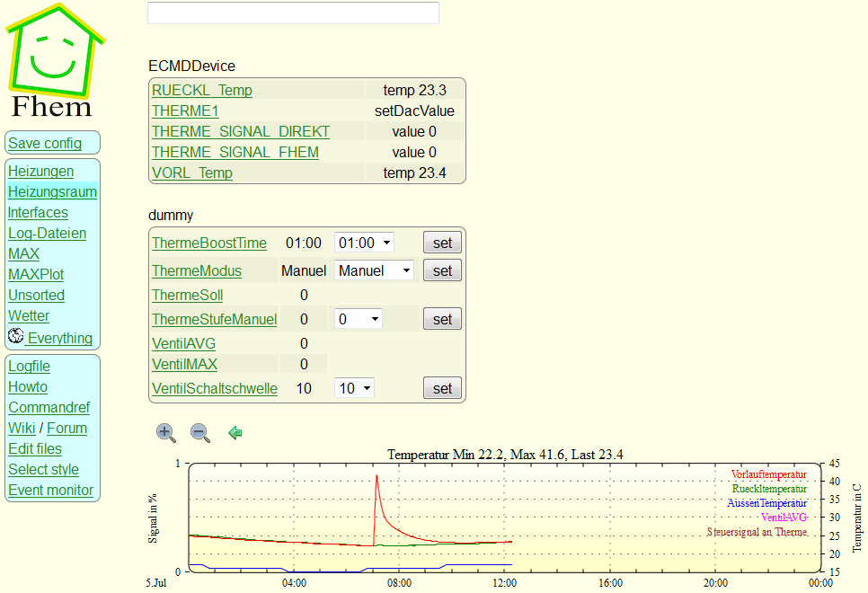Click the setDacValue status text
Image resolution: width=868 pixels, height=593 pixels.
pos(414,111)
